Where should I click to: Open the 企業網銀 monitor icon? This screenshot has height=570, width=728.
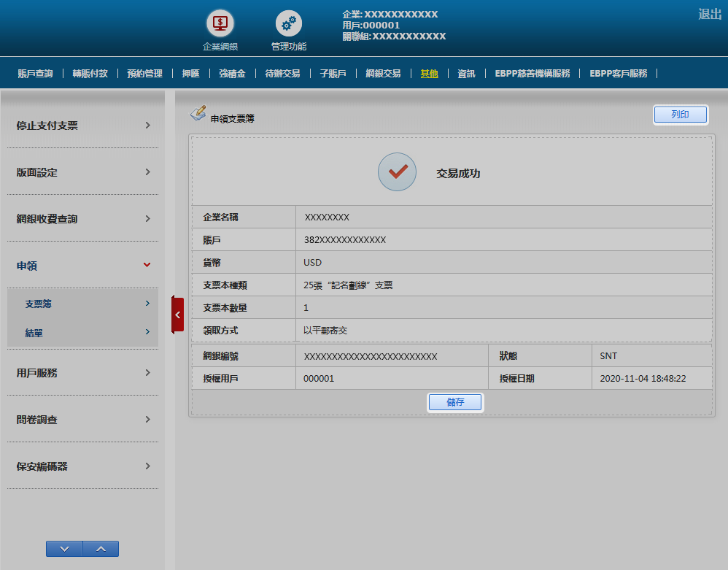[x=220, y=24]
